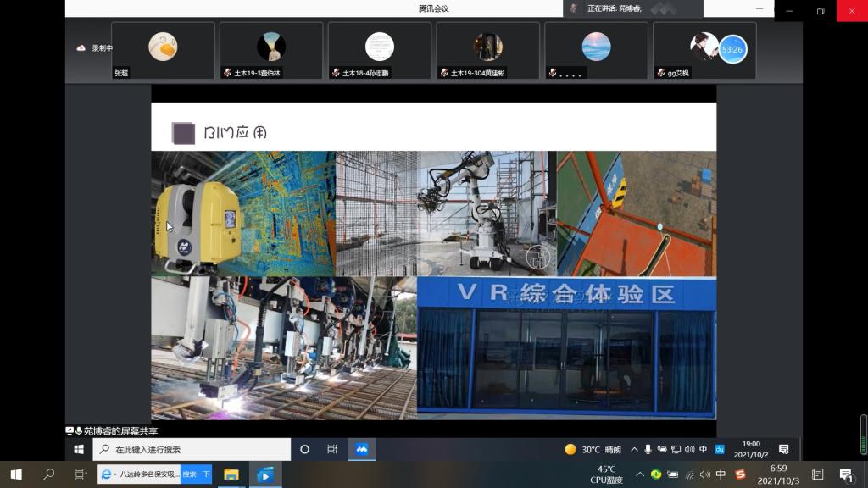The width and height of the screenshot is (868, 488).
Task: Expand hidden tray icons next to CPU temperature
Action: pyautogui.click(x=639, y=474)
